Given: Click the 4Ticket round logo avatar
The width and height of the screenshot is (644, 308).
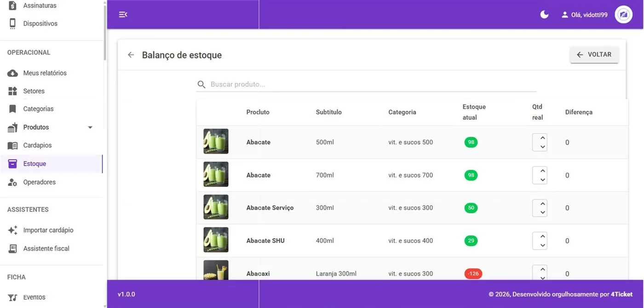Looking at the screenshot, I should tap(624, 15).
